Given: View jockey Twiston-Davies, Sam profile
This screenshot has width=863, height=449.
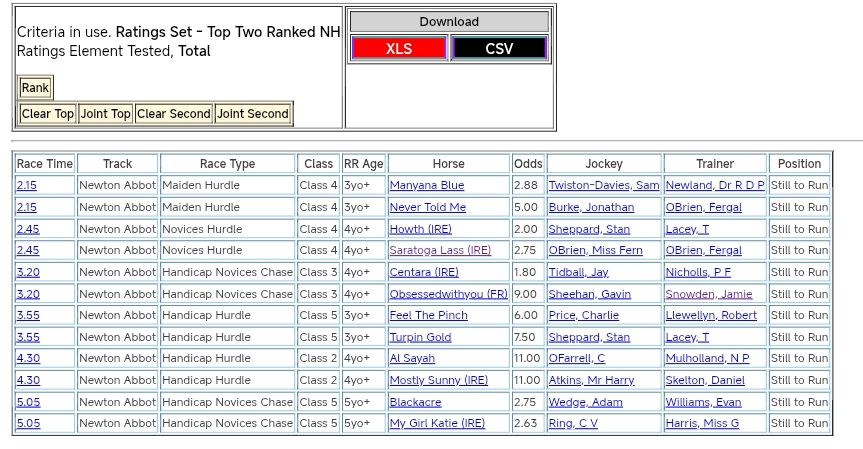Looking at the screenshot, I should pos(603,185).
